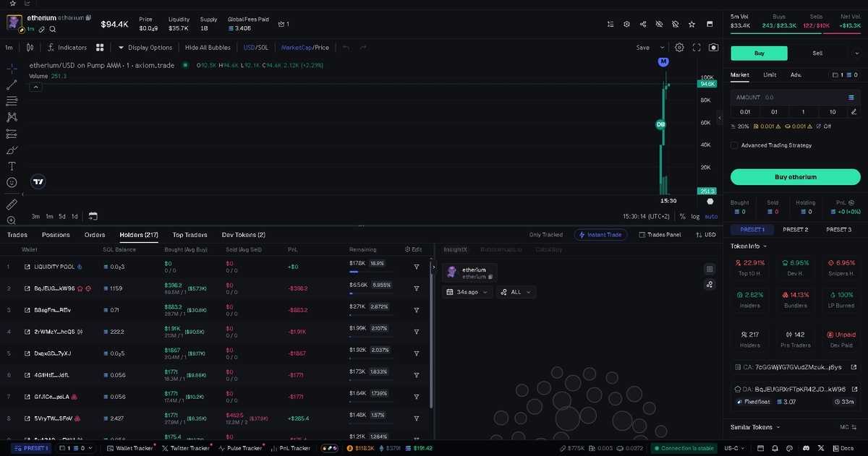The image size is (868, 456).
Task: Select the measure ruler tool
Action: coord(12,205)
